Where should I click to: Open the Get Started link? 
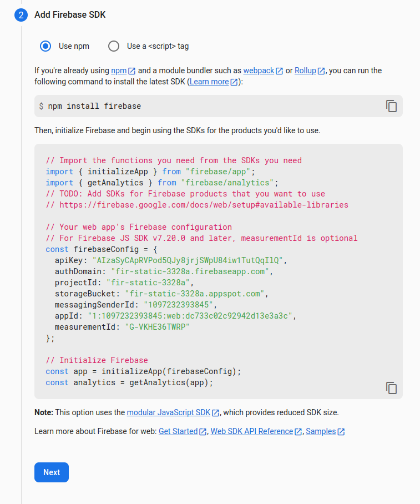pos(182,431)
